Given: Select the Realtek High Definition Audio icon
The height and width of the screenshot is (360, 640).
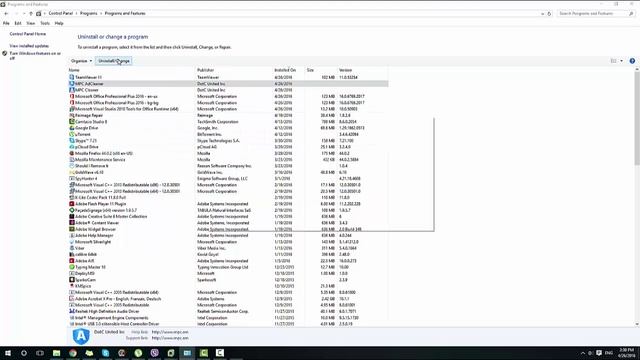Looking at the screenshot, I should click(x=72, y=311).
